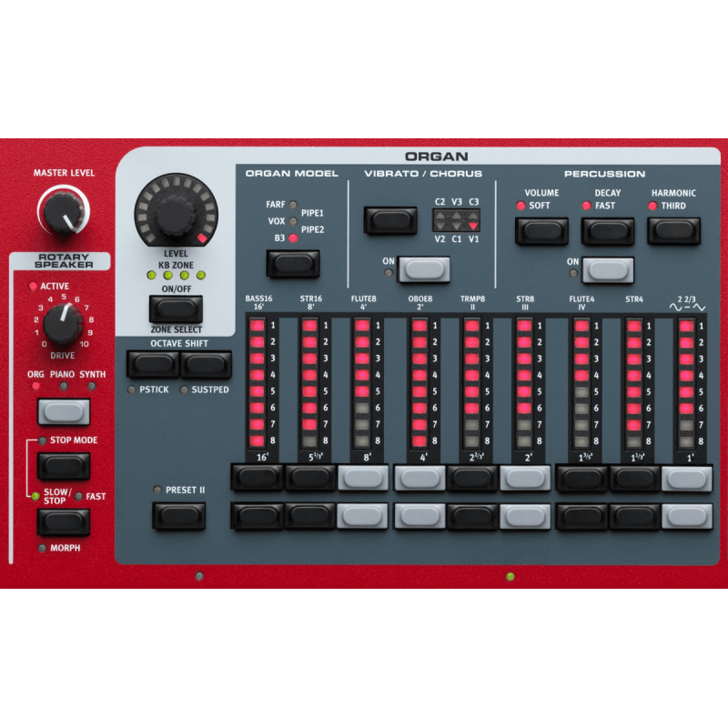This screenshot has height=728, width=728.
Task: Click the Rotary Speaker Drive knob
Action: [x=63, y=320]
